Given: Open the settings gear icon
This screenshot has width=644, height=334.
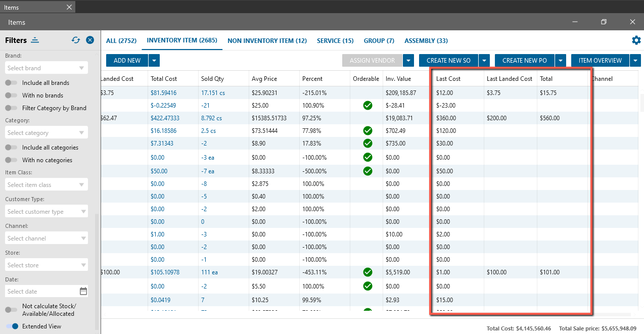Looking at the screenshot, I should (x=636, y=40).
